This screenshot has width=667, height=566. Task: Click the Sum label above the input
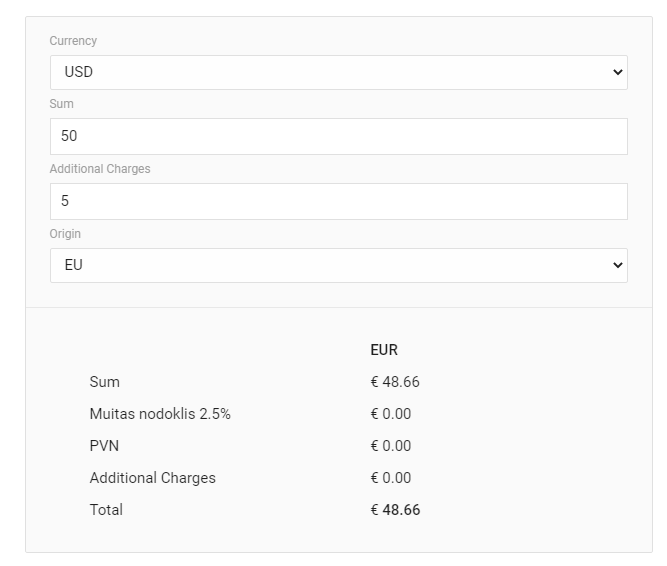(61, 104)
